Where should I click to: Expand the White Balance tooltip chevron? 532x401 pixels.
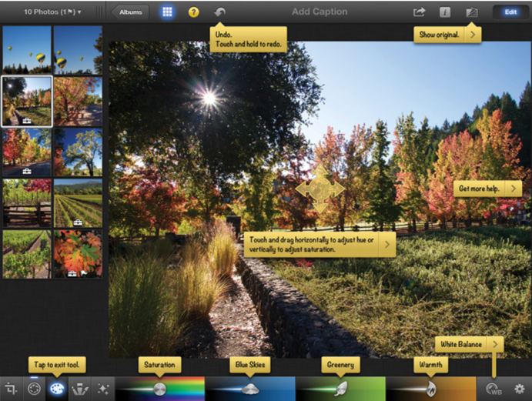tap(497, 345)
